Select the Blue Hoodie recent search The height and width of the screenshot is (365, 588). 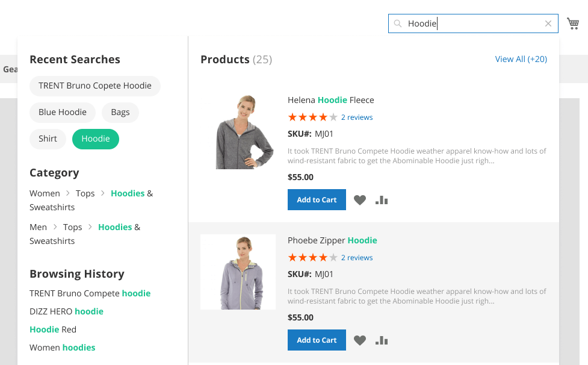click(x=63, y=112)
